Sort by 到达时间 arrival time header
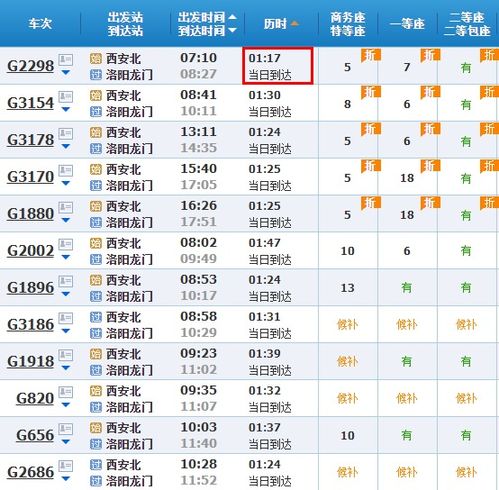Viewport: 499px width, 490px height. (207, 31)
